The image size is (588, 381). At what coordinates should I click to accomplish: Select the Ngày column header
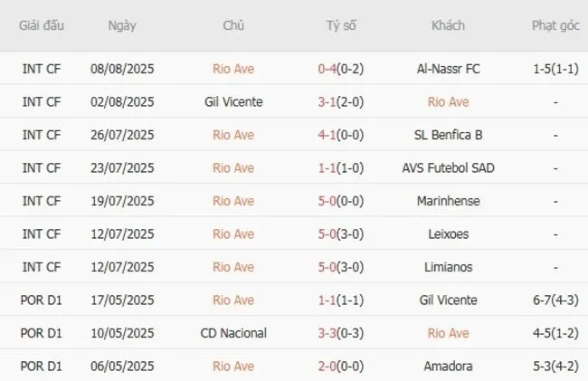click(122, 25)
